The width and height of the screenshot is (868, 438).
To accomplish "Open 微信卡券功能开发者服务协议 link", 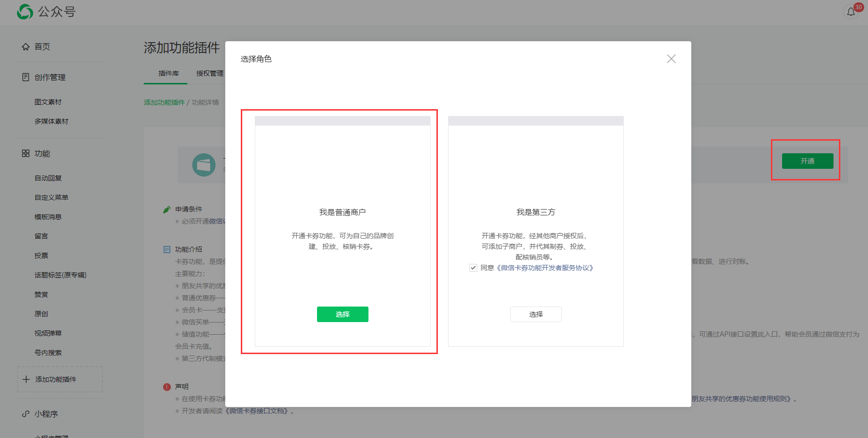I will click(x=544, y=268).
